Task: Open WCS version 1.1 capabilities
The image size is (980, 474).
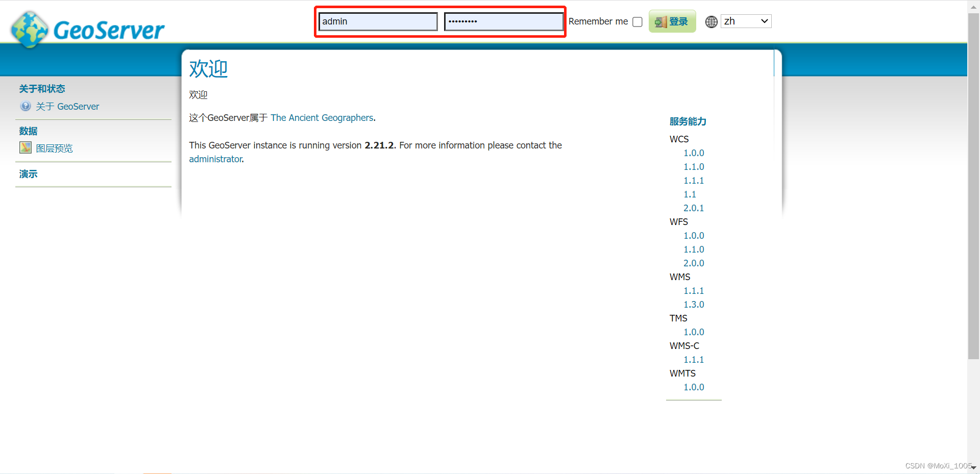Action: tap(690, 194)
